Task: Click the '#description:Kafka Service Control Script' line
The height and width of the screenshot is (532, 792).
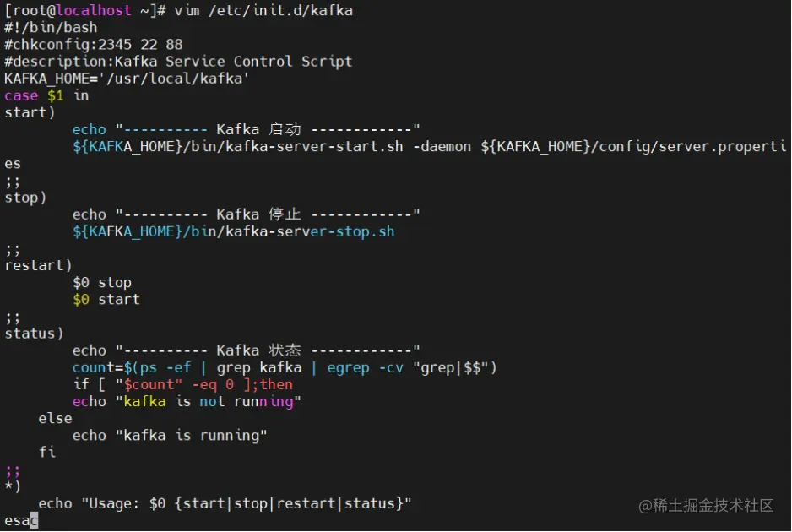Action: point(178,62)
